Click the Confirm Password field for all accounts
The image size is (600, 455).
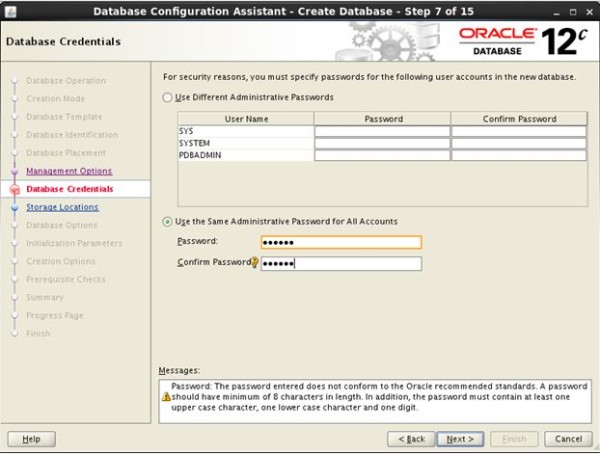341,264
